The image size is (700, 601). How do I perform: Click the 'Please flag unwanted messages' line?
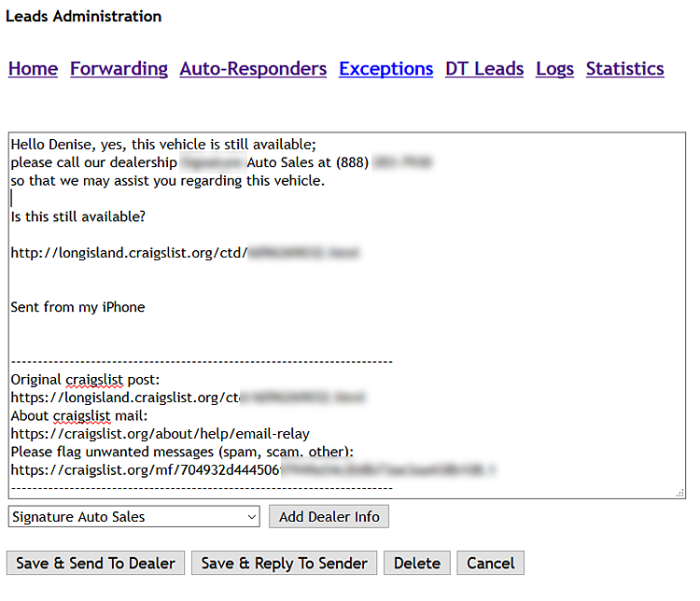(182, 452)
